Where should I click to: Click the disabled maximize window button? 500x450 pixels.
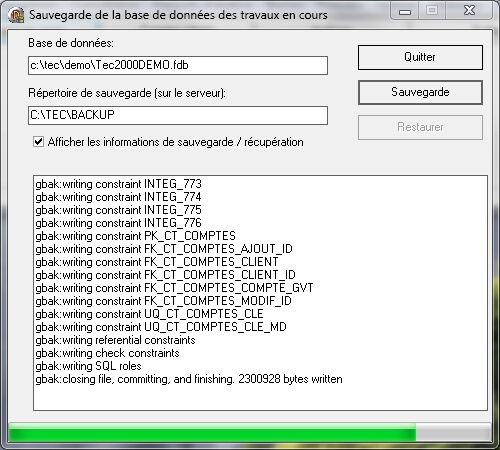pos(432,11)
